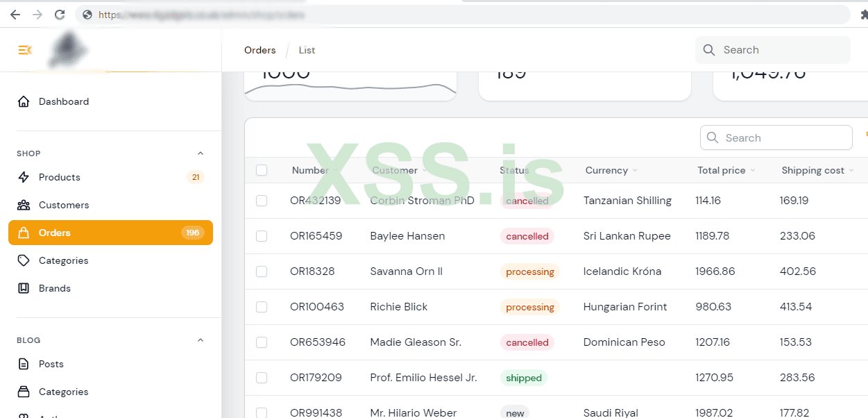Viewport: 868px width, 418px height.
Task: Click the Orders shopping bag icon
Action: pos(24,233)
